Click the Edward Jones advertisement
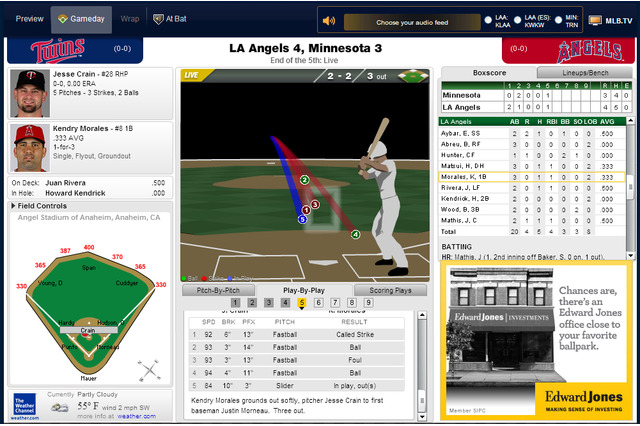Viewport: 640px width, 426px height. click(x=536, y=342)
